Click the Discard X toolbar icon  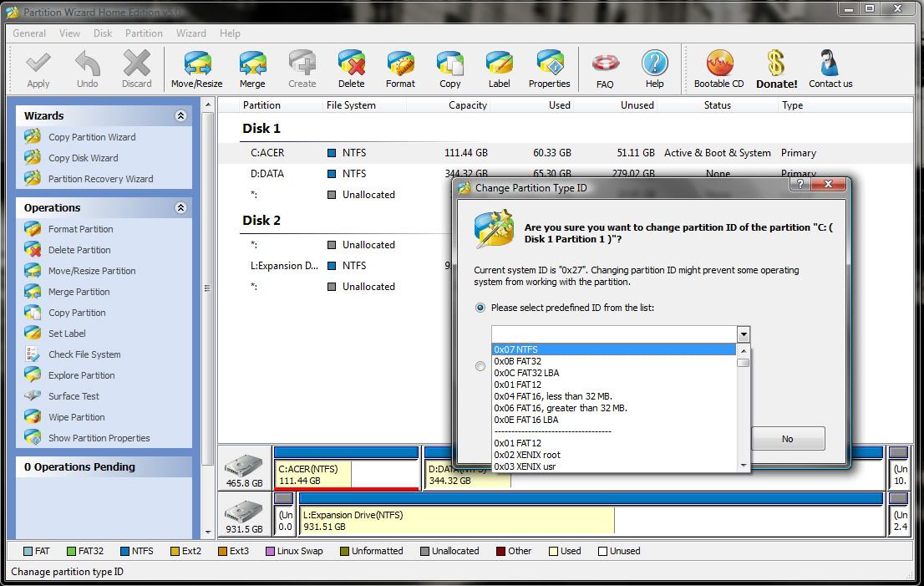[137, 63]
